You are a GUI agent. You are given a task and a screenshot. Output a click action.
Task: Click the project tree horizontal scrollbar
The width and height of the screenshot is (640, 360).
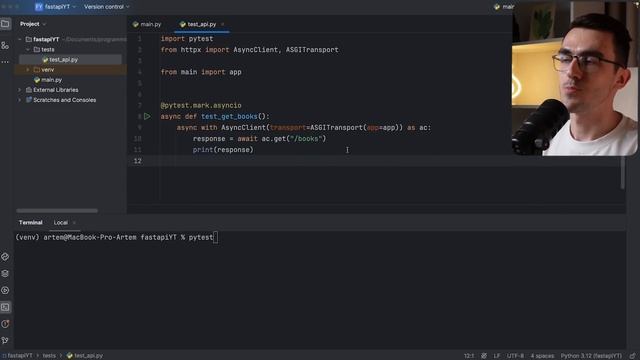click(57, 211)
